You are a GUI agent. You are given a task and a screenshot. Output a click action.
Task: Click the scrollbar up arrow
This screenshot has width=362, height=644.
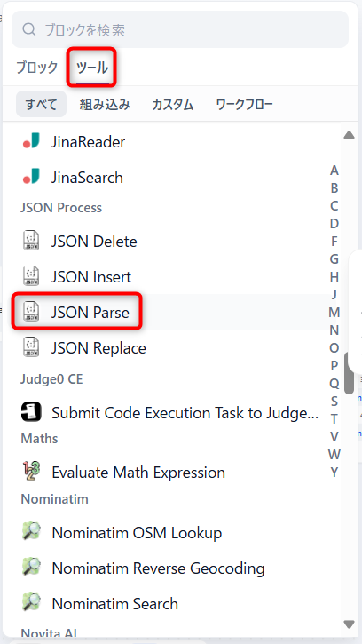pyautogui.click(x=349, y=135)
